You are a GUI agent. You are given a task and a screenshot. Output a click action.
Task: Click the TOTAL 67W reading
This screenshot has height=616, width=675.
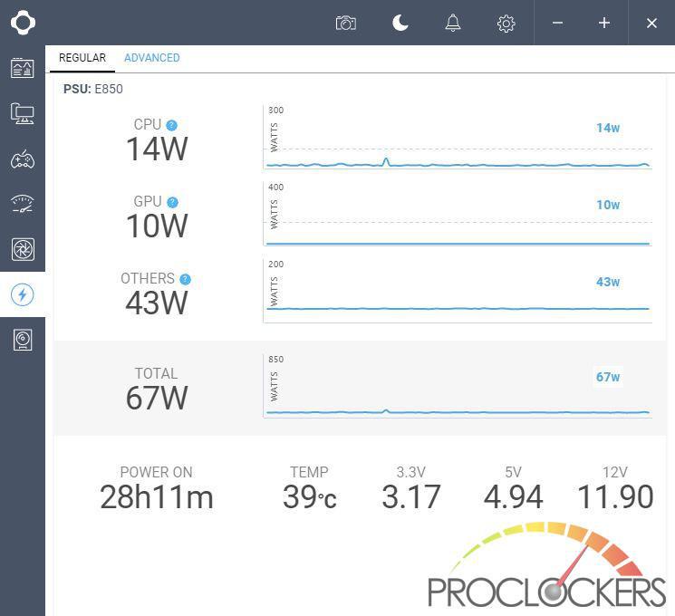(157, 398)
